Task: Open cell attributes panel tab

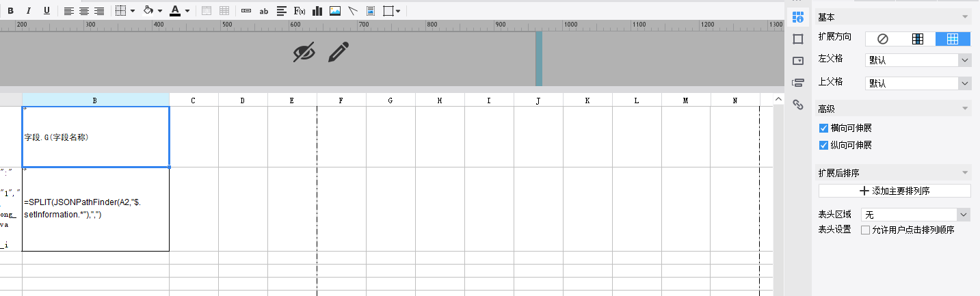Action: pyautogui.click(x=797, y=17)
